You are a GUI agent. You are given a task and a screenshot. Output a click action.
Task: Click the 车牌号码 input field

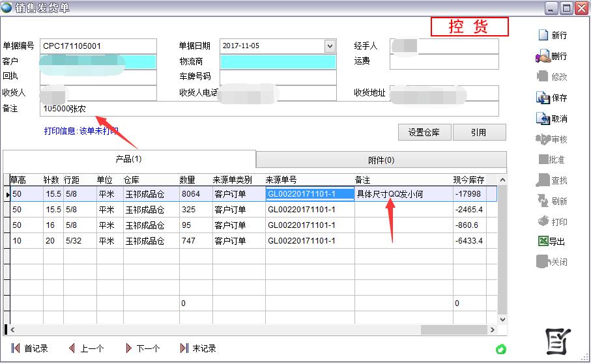coord(278,77)
